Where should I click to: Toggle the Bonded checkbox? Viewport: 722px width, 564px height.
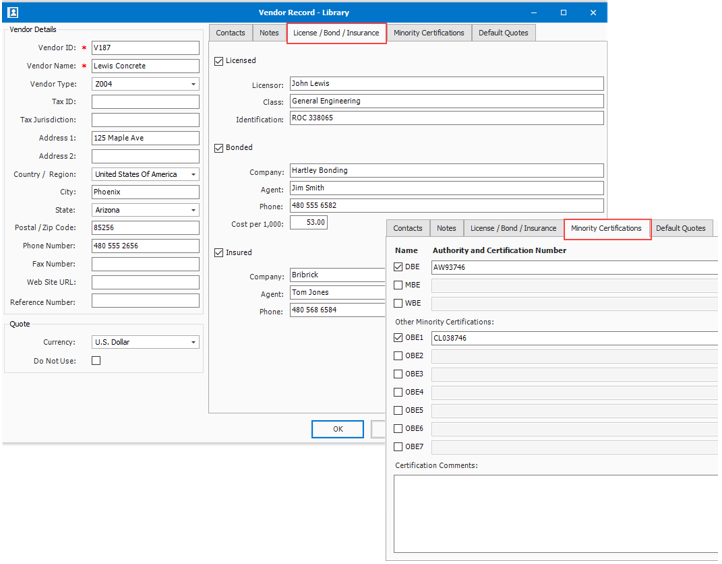[219, 148]
